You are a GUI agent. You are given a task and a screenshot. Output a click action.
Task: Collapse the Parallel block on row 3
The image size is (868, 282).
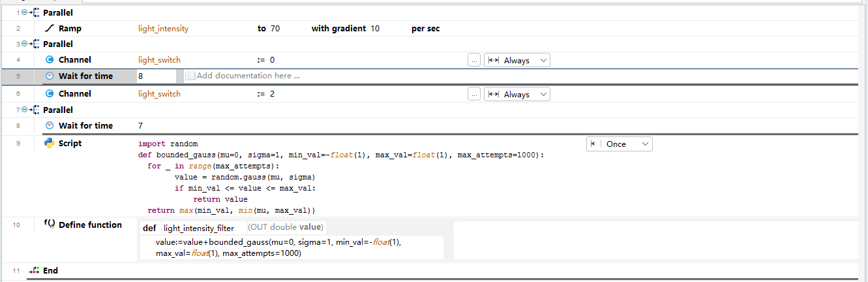[x=25, y=44]
